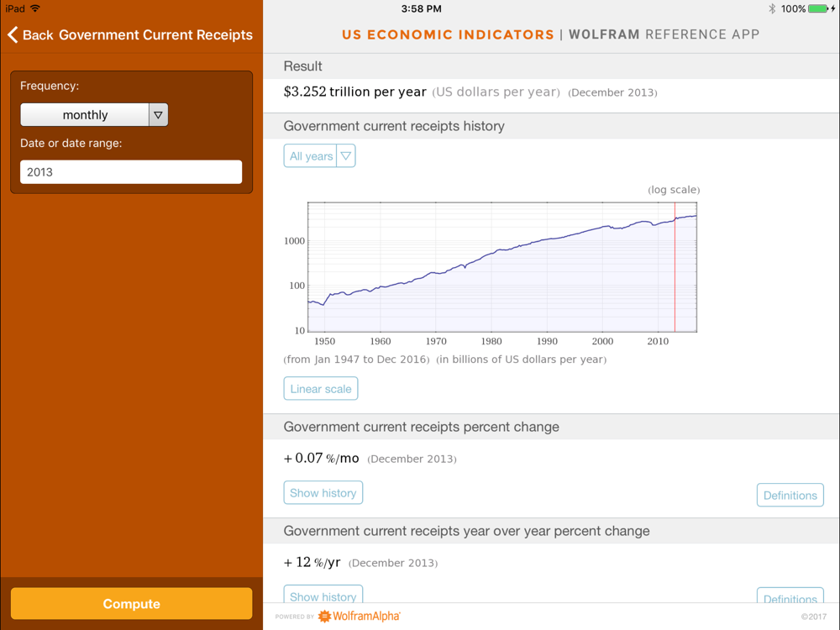The width and height of the screenshot is (840, 630).
Task: Open Definitions for percent change section
Action: coord(790,495)
